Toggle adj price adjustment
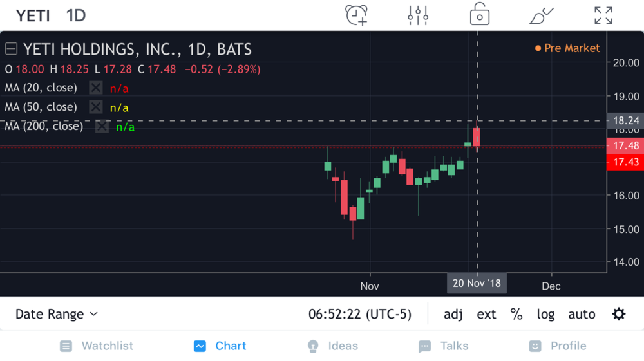Viewport: 644px width, 361px height. 453,314
